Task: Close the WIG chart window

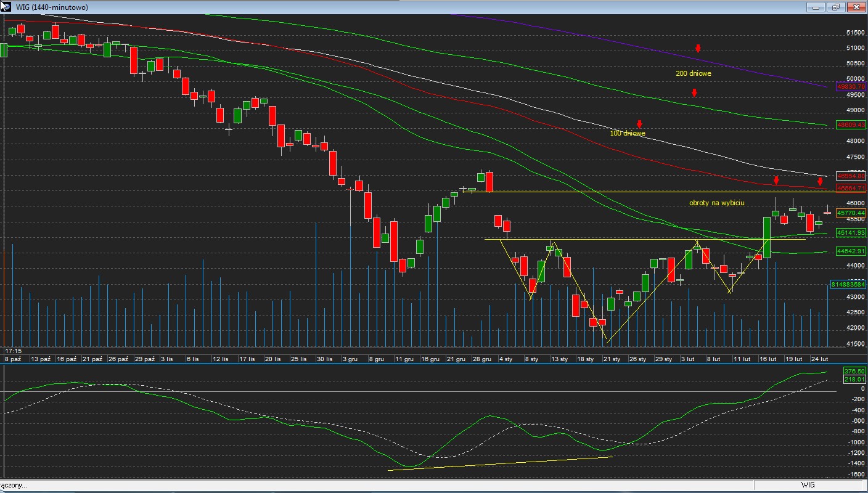Action: tap(856, 7)
